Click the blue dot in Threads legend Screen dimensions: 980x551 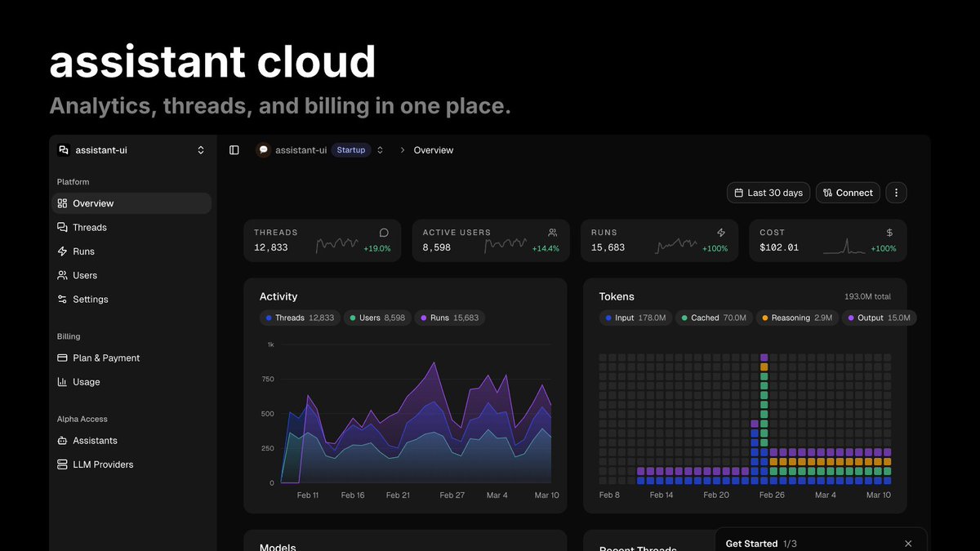(269, 318)
